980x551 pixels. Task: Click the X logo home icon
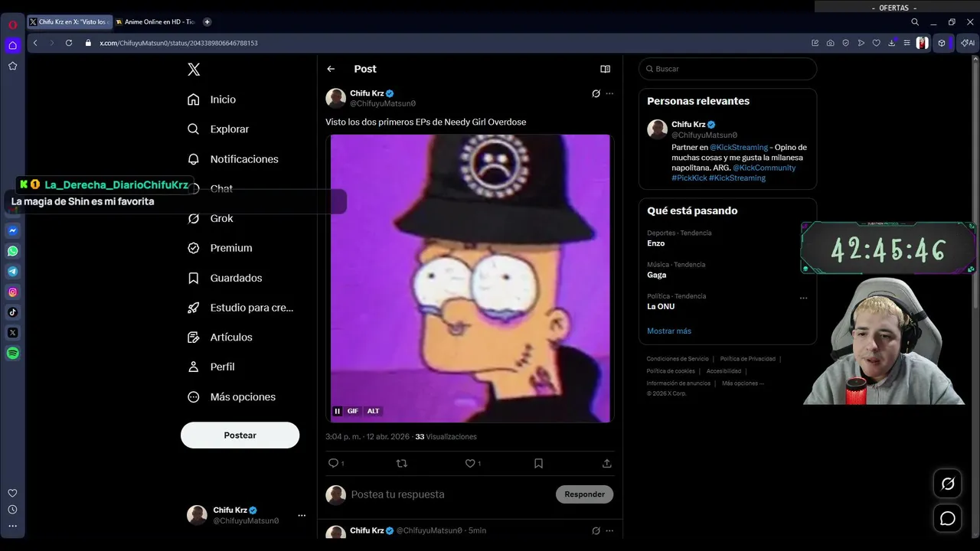pyautogui.click(x=194, y=70)
